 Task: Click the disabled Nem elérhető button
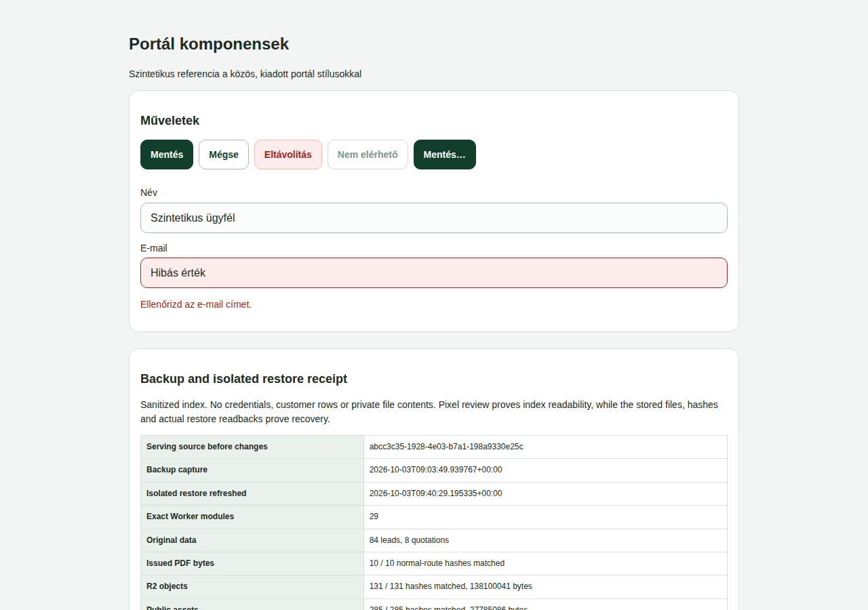(368, 155)
